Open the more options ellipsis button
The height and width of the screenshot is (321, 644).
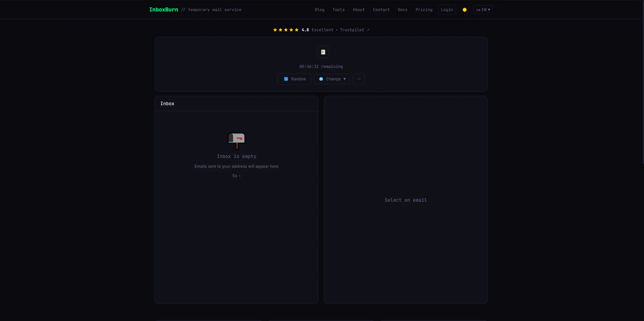[359, 79]
